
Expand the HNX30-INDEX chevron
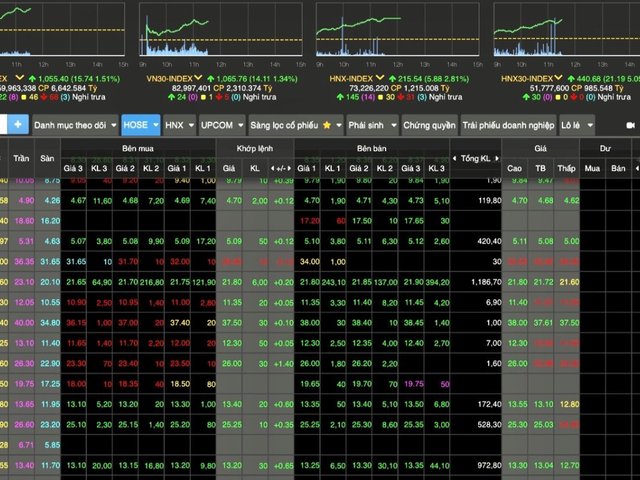[x=558, y=78]
